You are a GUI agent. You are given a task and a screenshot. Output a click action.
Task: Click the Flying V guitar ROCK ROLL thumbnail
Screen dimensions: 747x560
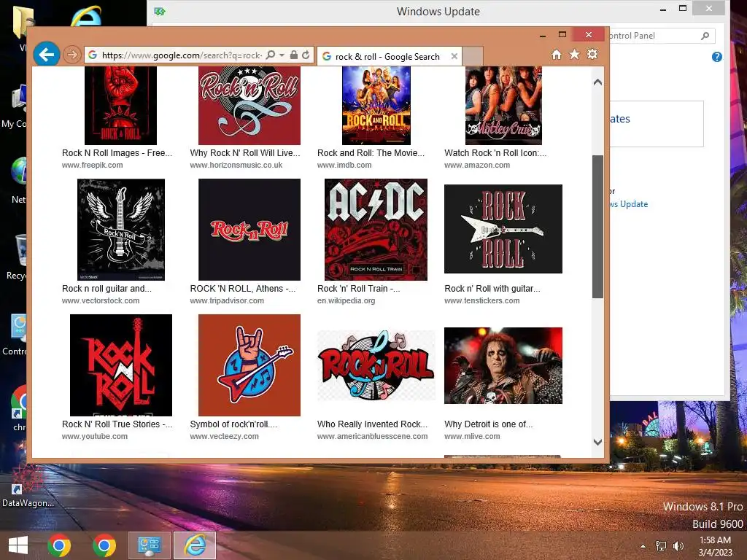[503, 229]
